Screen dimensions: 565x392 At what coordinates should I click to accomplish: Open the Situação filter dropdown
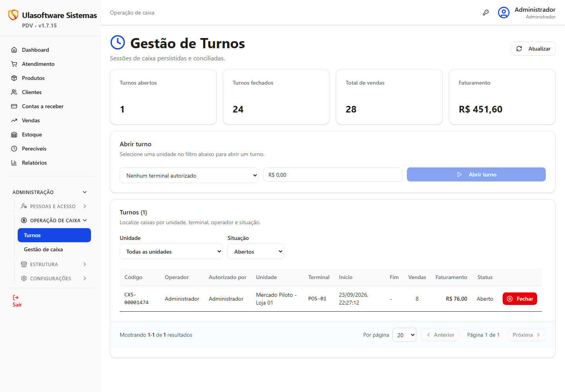pyautogui.click(x=256, y=251)
